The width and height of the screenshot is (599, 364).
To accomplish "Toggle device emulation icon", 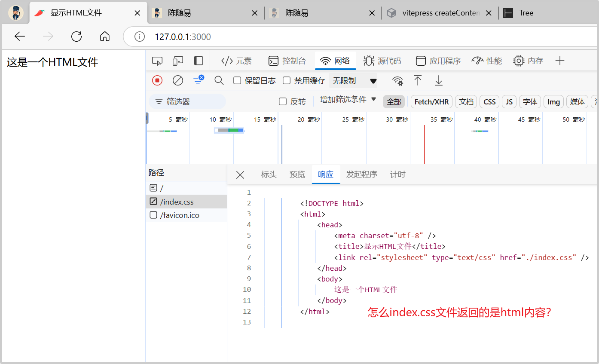I will [178, 61].
